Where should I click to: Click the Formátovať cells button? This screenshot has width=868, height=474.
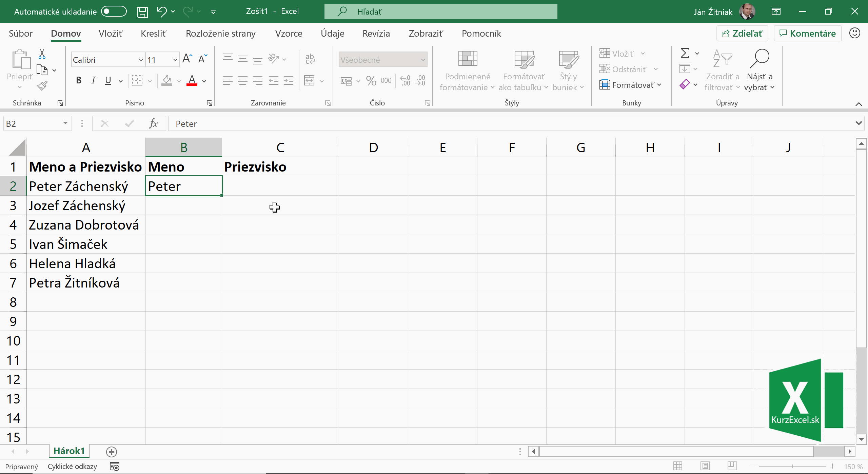tap(630, 85)
